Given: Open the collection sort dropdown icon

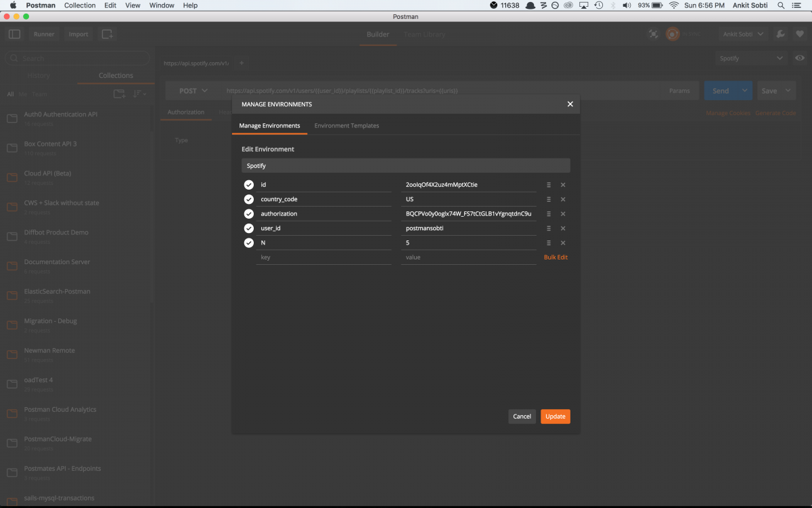Looking at the screenshot, I should [x=139, y=94].
